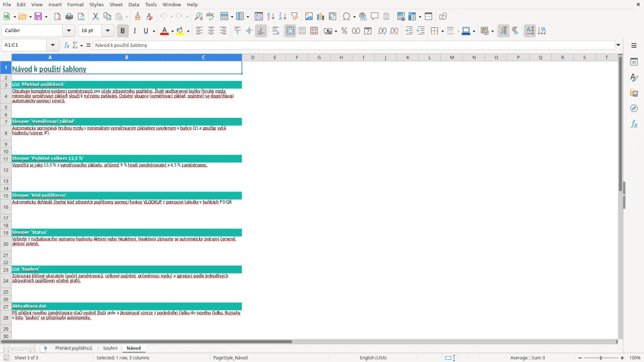This screenshot has width=644, height=362.
Task: Clear direct formatting
Action: coord(150,17)
